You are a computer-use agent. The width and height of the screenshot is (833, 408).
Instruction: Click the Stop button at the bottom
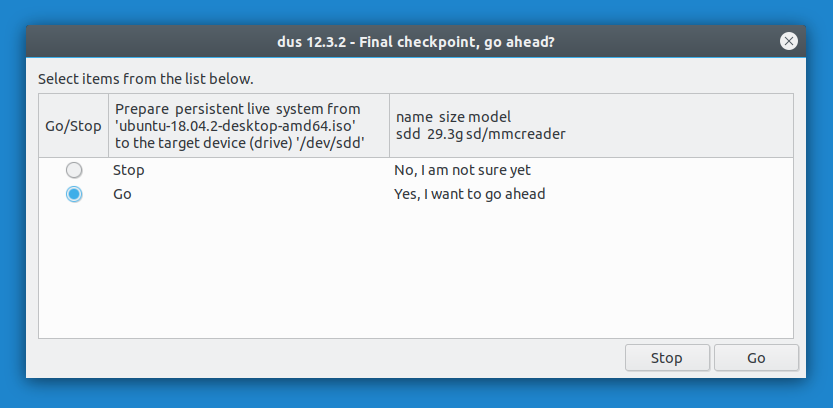[667, 358]
